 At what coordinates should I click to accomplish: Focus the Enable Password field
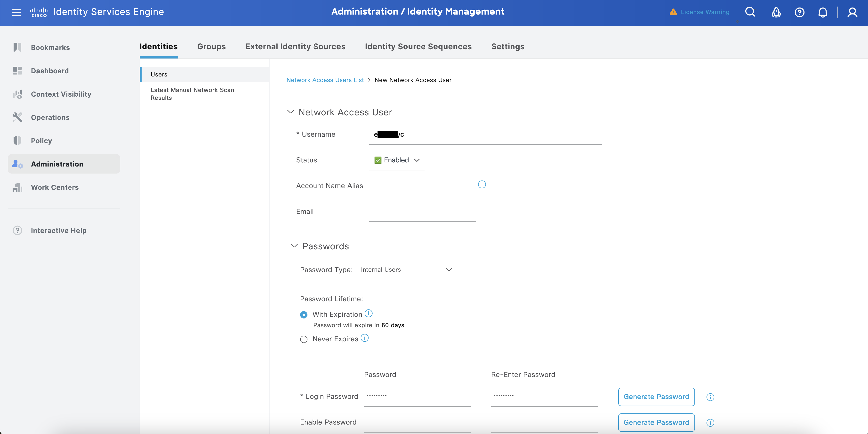tap(418, 423)
